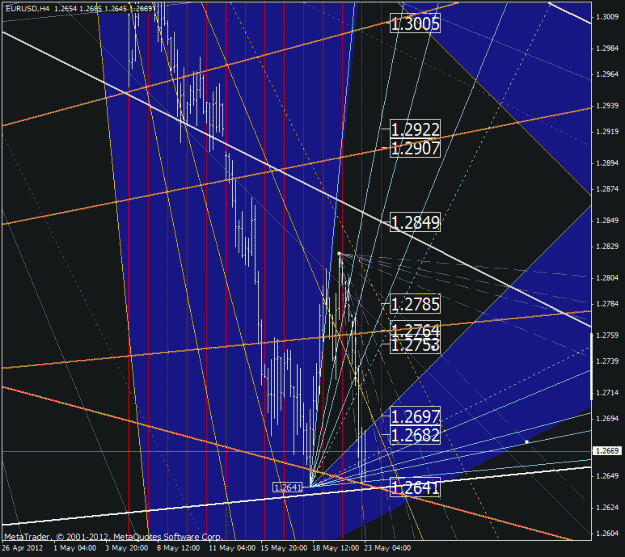
Task: Click the fan anchor point at the swing high
Action: tap(339, 254)
